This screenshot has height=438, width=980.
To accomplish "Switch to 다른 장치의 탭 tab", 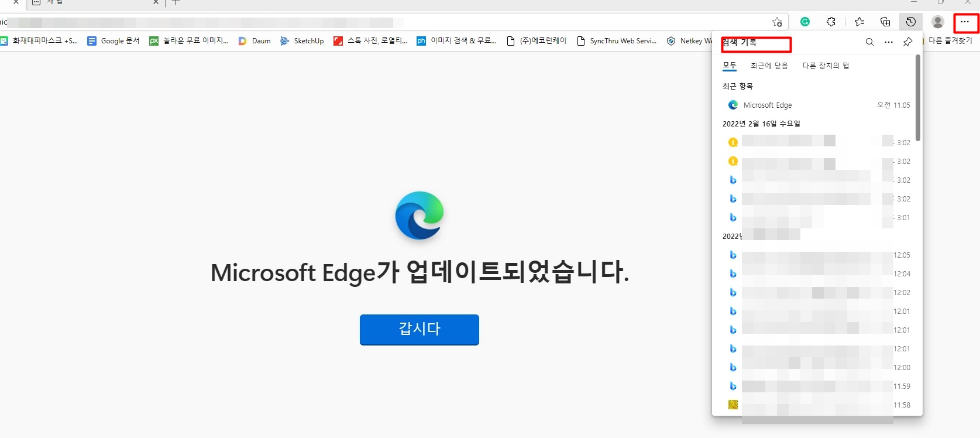I will [x=826, y=66].
